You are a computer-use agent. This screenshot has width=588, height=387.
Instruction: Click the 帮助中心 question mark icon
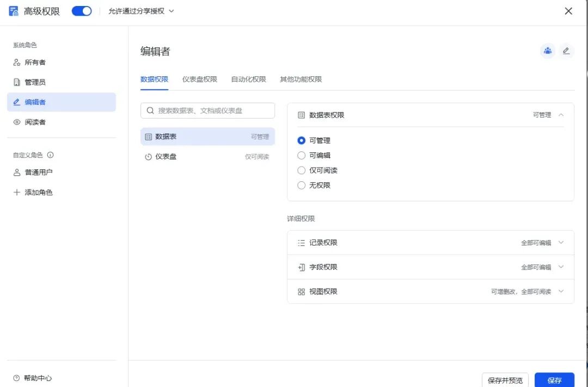(16, 378)
